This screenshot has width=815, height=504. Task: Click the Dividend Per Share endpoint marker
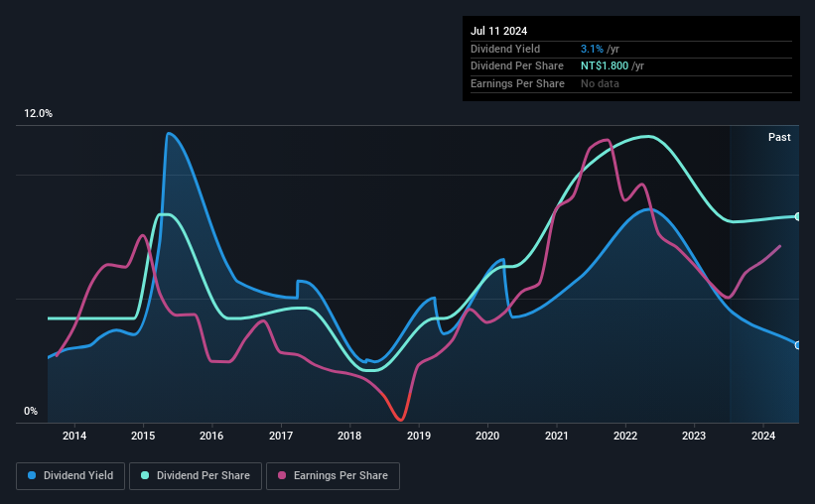coord(798,216)
